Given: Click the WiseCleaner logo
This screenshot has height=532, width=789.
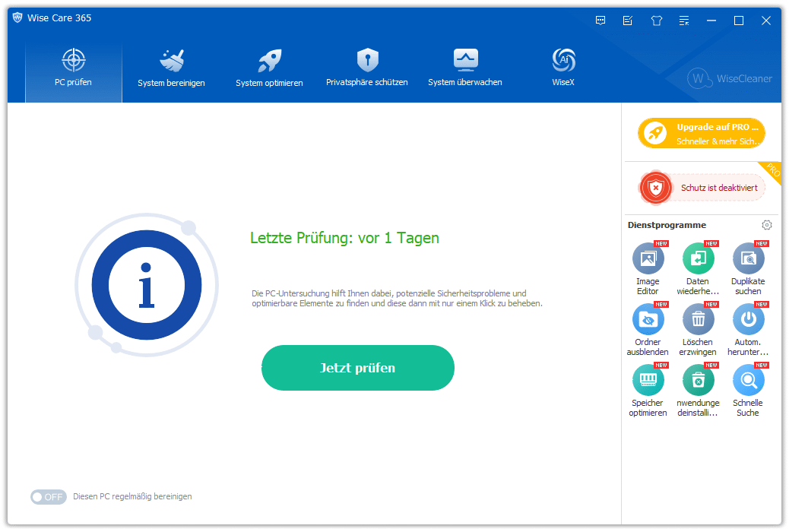Looking at the screenshot, I should click(x=730, y=78).
